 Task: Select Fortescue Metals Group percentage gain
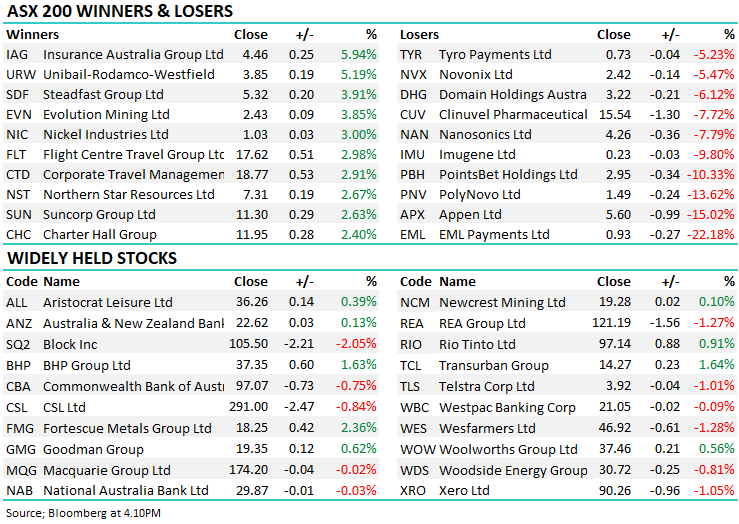coord(359,428)
